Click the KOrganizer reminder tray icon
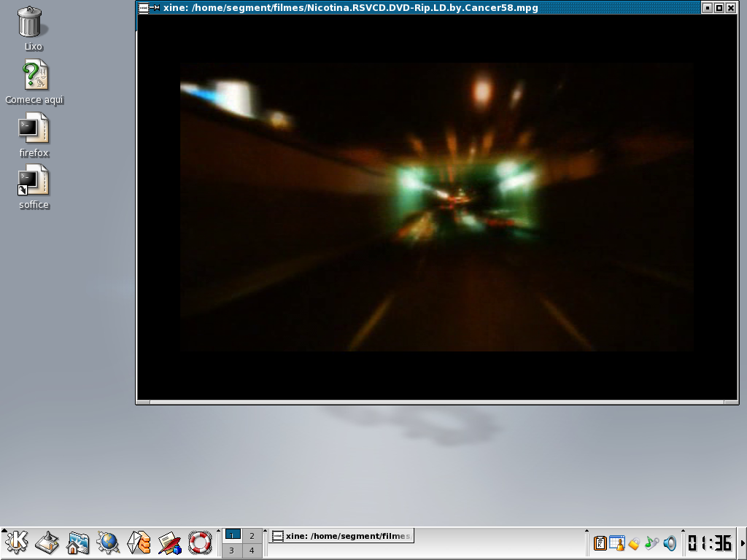Screen dimensions: 747x560 point(617,543)
